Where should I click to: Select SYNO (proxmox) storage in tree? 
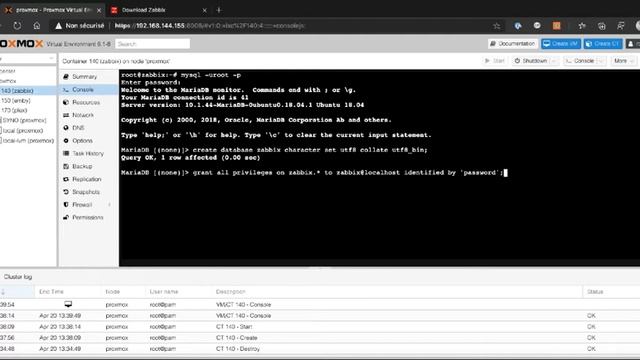24,120
